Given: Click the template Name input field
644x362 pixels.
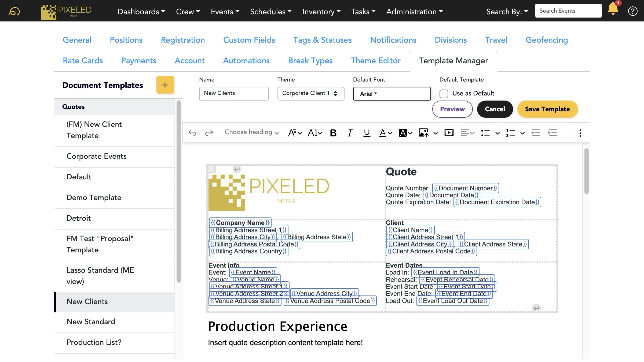Looking at the screenshot, I should point(234,93).
